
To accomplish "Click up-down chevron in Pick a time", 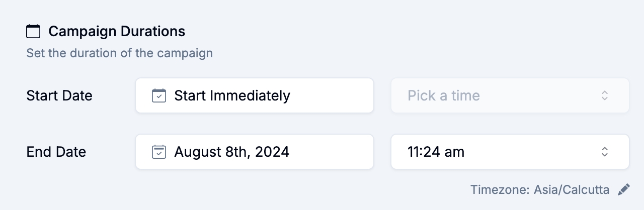I will (605, 95).
